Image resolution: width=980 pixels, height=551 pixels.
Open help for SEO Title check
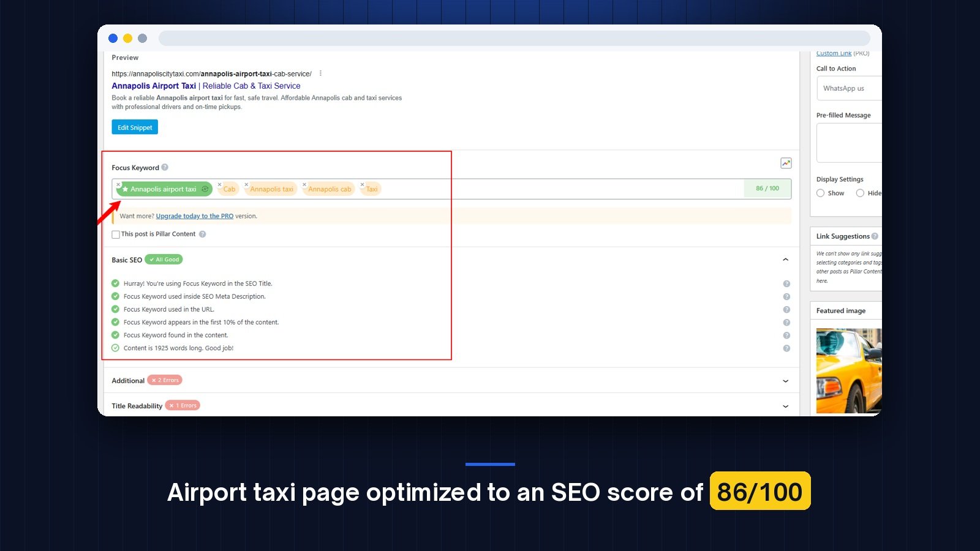[786, 283]
